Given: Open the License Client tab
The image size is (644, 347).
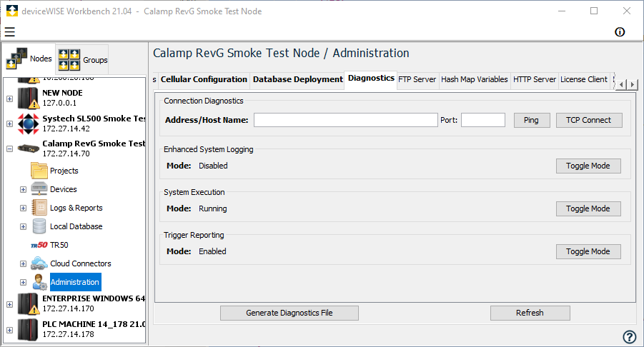Looking at the screenshot, I should pos(584,79).
